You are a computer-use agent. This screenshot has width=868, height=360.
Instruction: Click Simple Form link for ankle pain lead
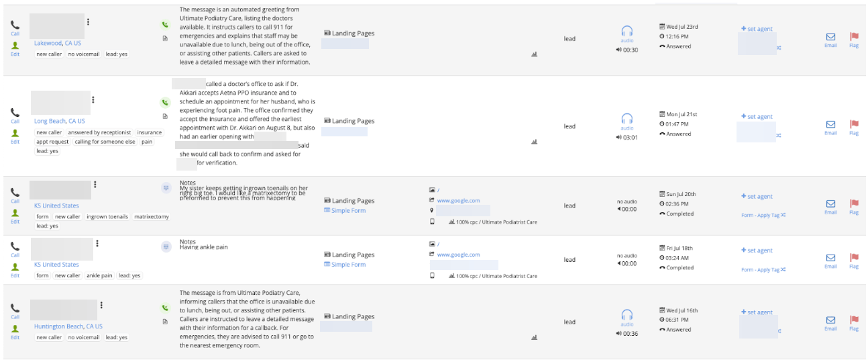(348, 265)
